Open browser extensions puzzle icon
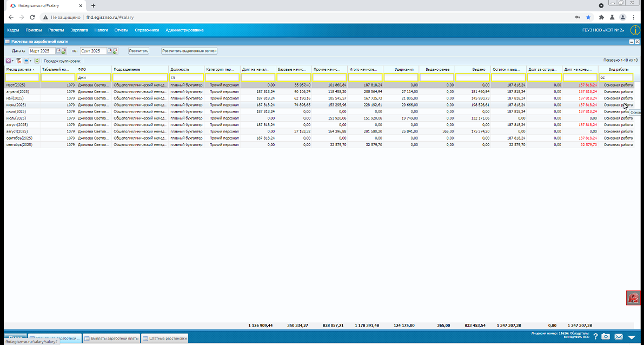The height and width of the screenshot is (345, 644). click(602, 17)
